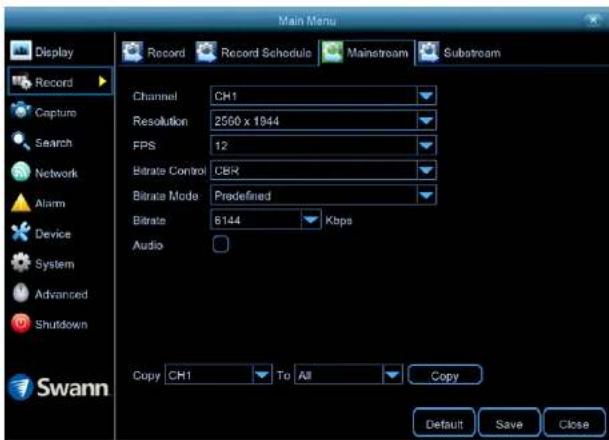Open the Bitrate Control dropdown arrow
609x440 pixels.
pos(426,170)
